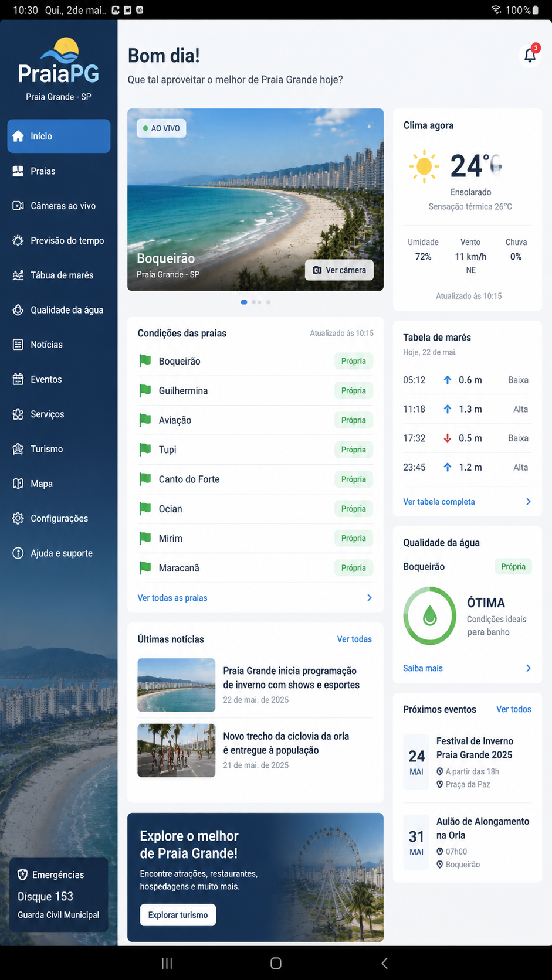Select the Aviação beach row
Image resolution: width=552 pixels, height=980 pixels.
pyautogui.click(x=255, y=420)
